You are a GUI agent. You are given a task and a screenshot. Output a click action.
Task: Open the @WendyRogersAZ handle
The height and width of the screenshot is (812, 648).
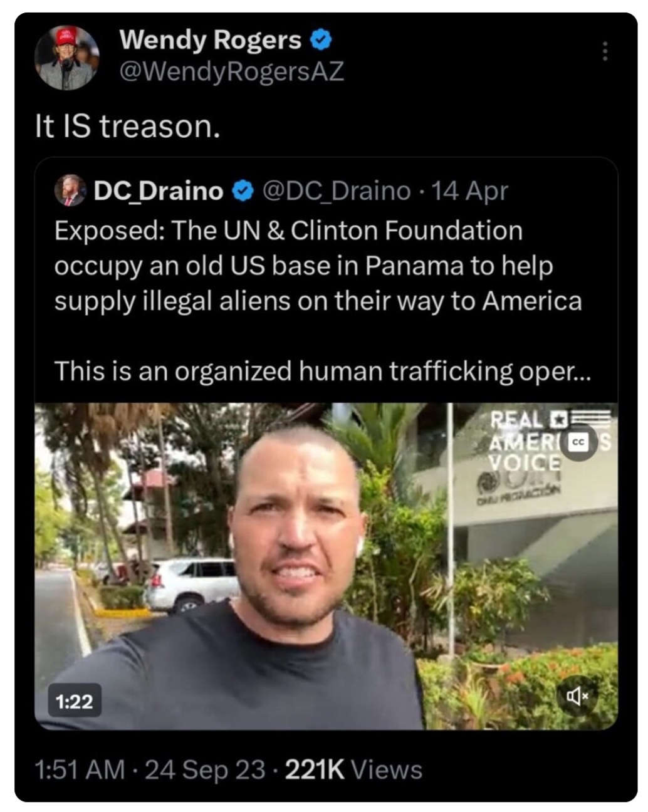(231, 72)
